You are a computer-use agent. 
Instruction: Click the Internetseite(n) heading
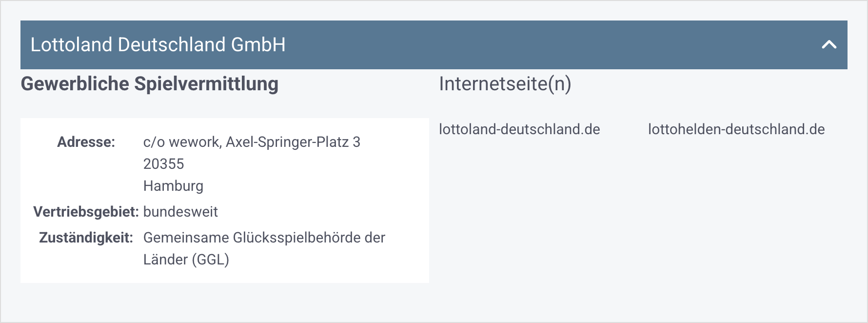pos(506,83)
